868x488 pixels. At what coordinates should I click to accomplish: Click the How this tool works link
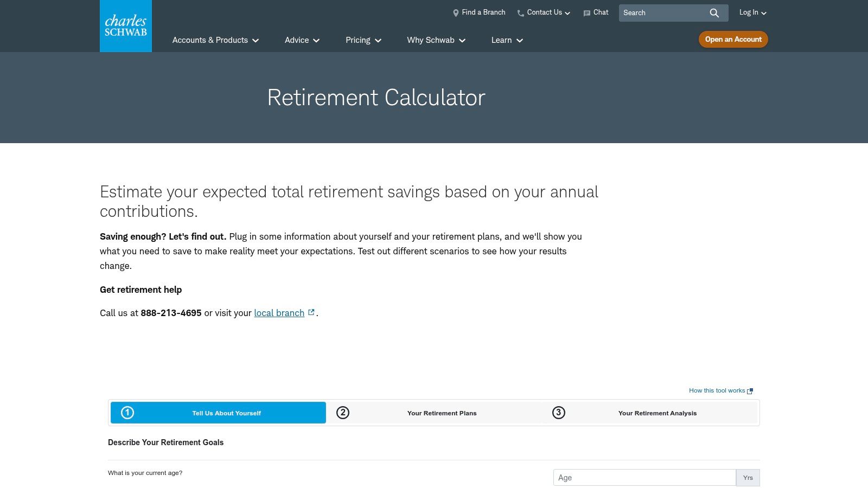pyautogui.click(x=717, y=390)
